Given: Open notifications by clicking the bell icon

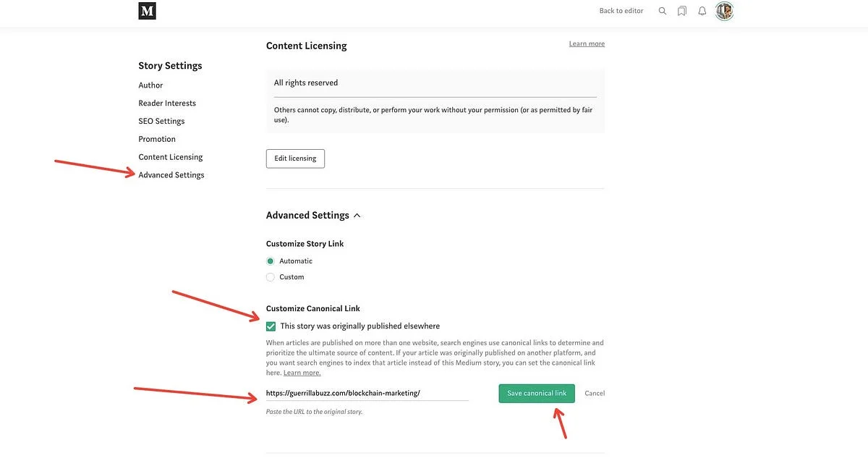Looking at the screenshot, I should [x=701, y=10].
